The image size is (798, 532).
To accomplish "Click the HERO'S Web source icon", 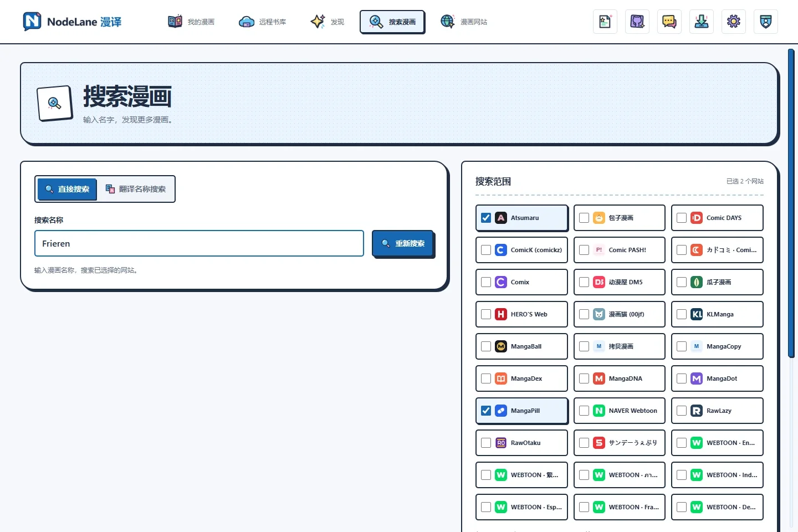I will pyautogui.click(x=501, y=314).
